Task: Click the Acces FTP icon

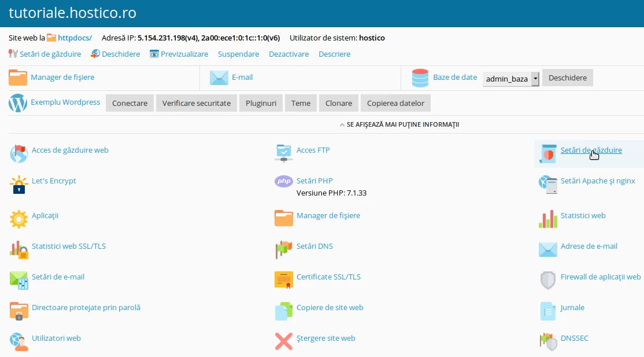Action: [283, 153]
